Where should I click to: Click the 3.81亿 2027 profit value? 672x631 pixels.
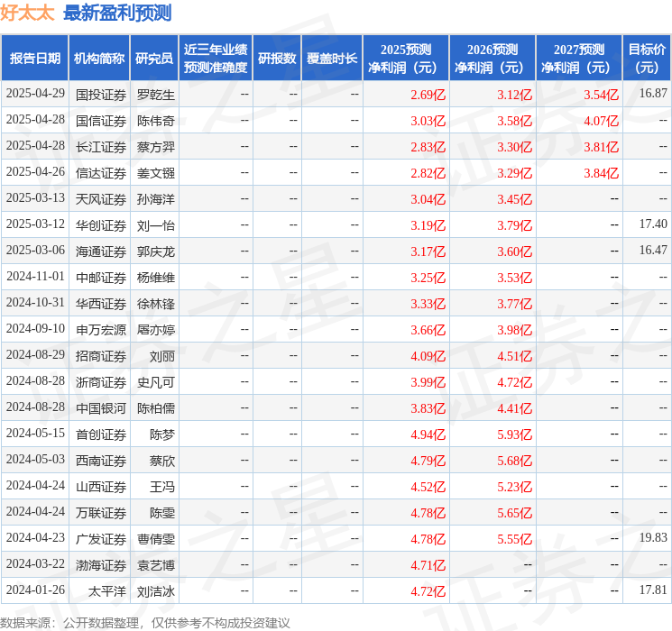click(602, 147)
